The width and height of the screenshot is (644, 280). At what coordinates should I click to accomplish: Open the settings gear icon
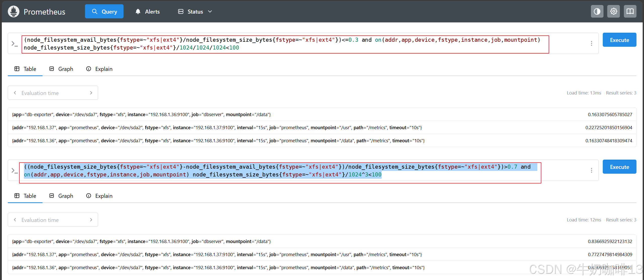(x=614, y=12)
